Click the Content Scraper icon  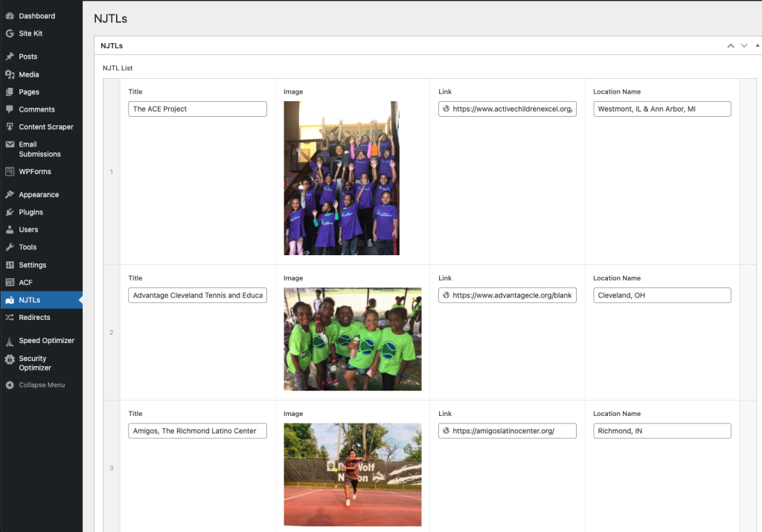tap(10, 126)
